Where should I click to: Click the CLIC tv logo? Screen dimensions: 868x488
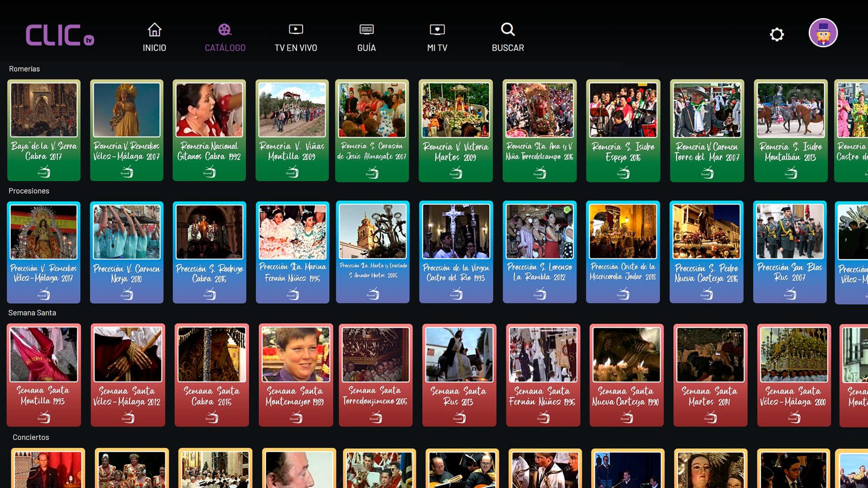point(60,35)
